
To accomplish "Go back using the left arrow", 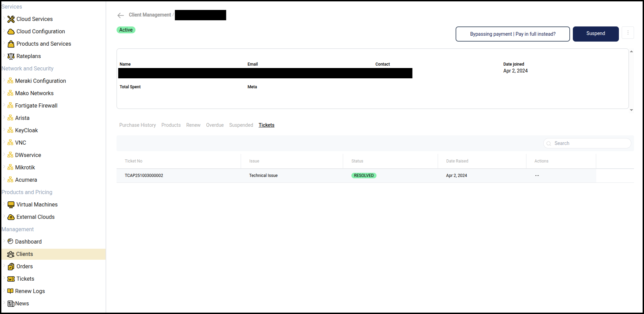I will point(120,15).
